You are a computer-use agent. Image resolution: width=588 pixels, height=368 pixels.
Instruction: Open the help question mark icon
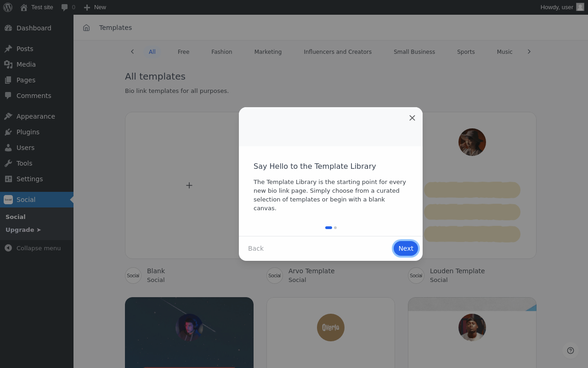tap(571, 351)
